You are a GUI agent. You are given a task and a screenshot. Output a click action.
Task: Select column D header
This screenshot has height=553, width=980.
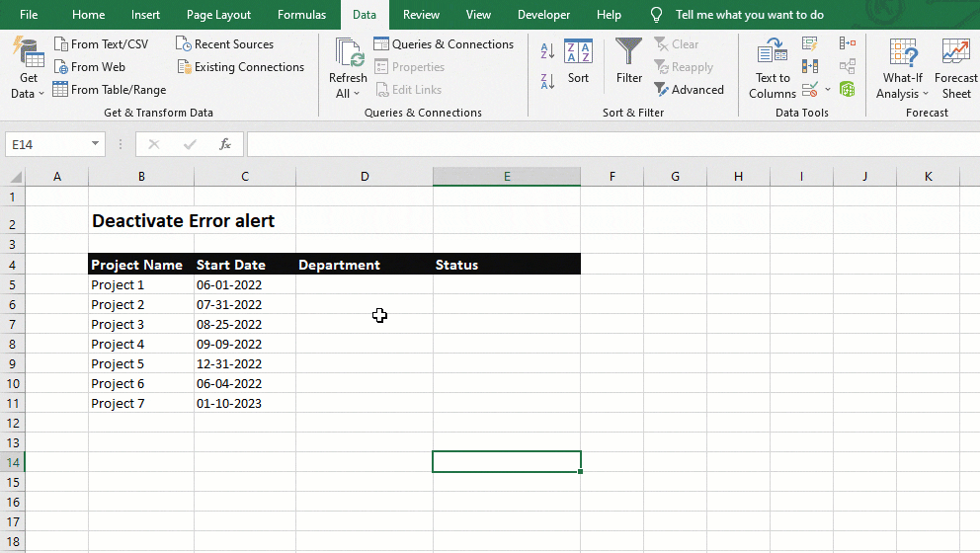tap(365, 177)
